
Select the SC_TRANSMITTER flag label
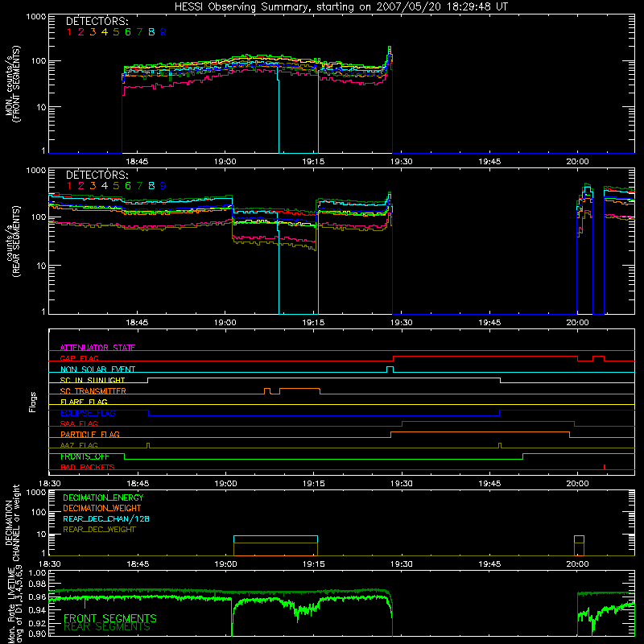point(93,390)
